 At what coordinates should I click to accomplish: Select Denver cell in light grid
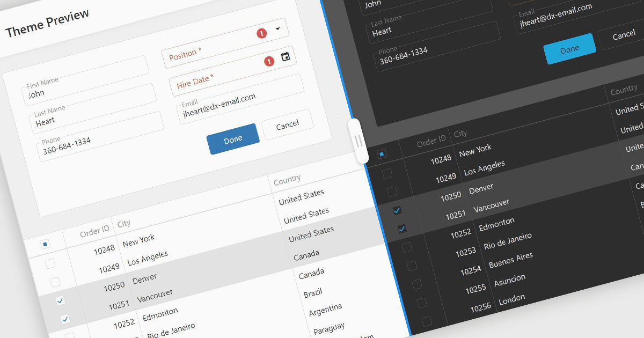coord(144,278)
